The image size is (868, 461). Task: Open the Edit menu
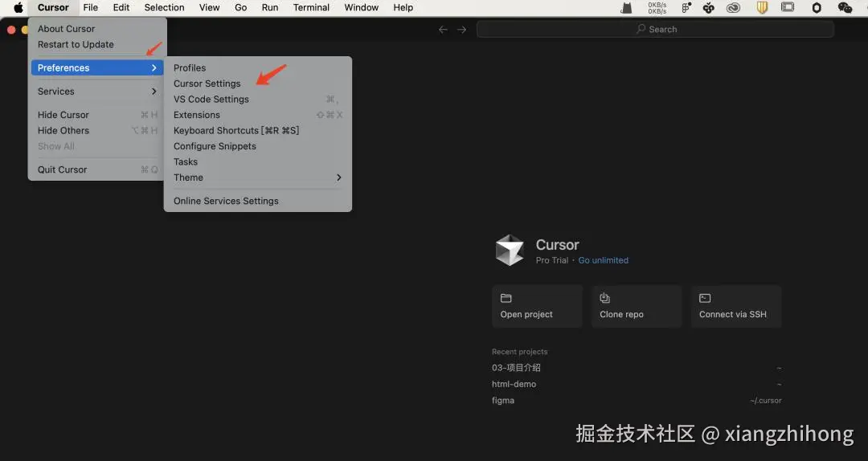[121, 7]
